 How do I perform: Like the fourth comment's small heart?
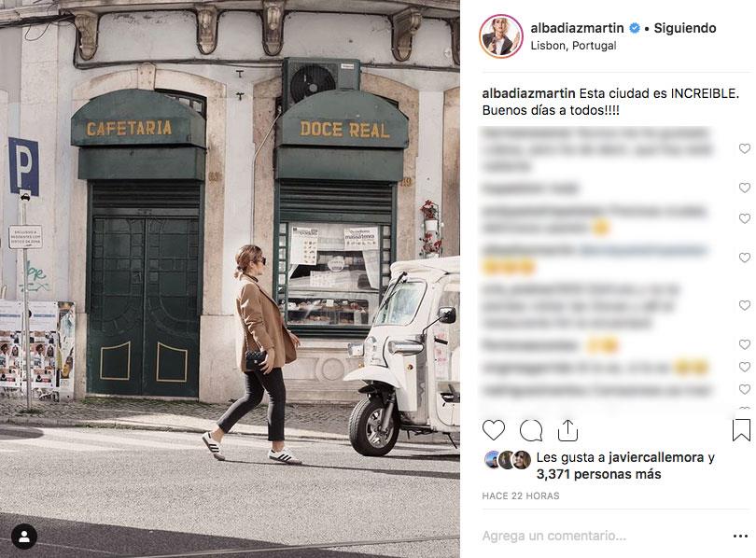745,258
